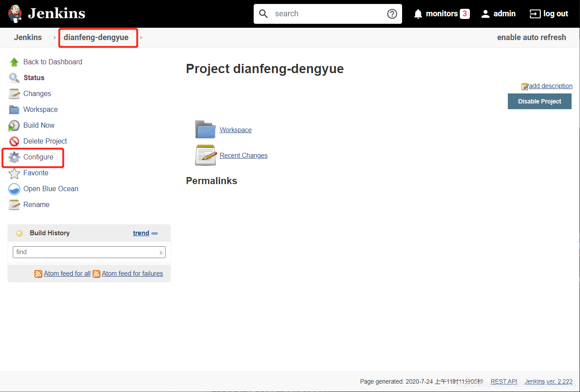This screenshot has width=580, height=392.
Task: Click the Build History sun icon
Action: tap(19, 233)
